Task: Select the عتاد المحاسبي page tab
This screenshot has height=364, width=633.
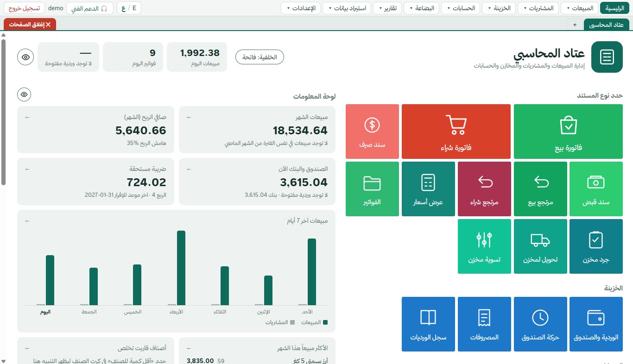Action: coord(607,25)
